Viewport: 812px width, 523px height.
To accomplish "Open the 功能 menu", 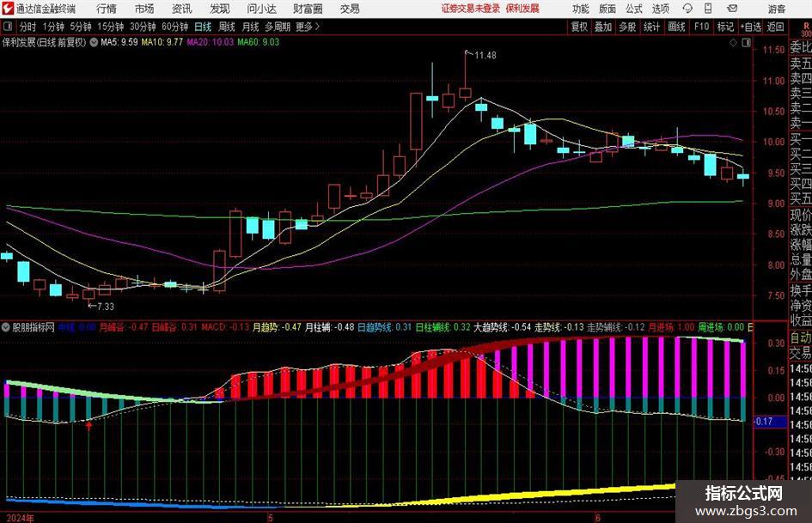I will click(581, 9).
